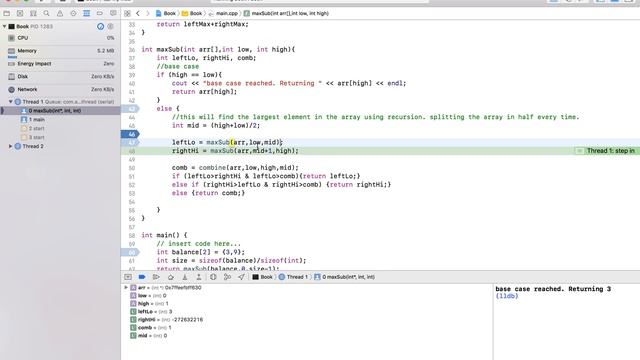
Task: Select stack frame 2 start
Action: coord(60,128)
